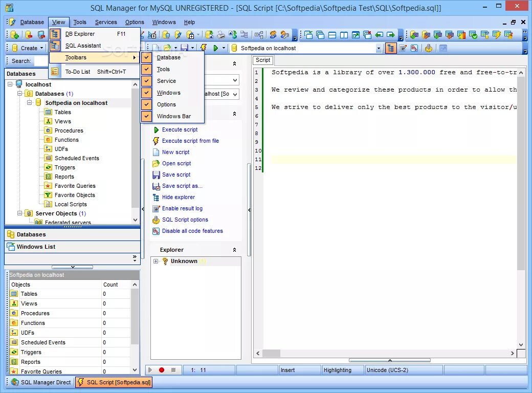Collapse the Databases (1) tree node
Image resolution: width=532 pixels, height=393 pixels.
pos(19,93)
